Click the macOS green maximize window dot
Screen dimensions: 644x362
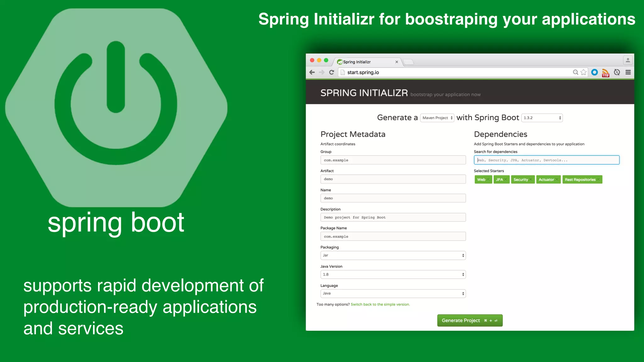(326, 60)
